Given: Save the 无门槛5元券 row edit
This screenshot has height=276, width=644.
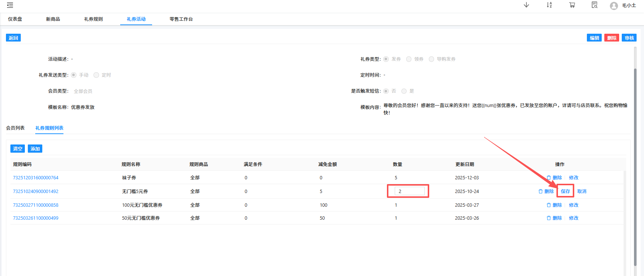Looking at the screenshot, I should coord(565,192).
